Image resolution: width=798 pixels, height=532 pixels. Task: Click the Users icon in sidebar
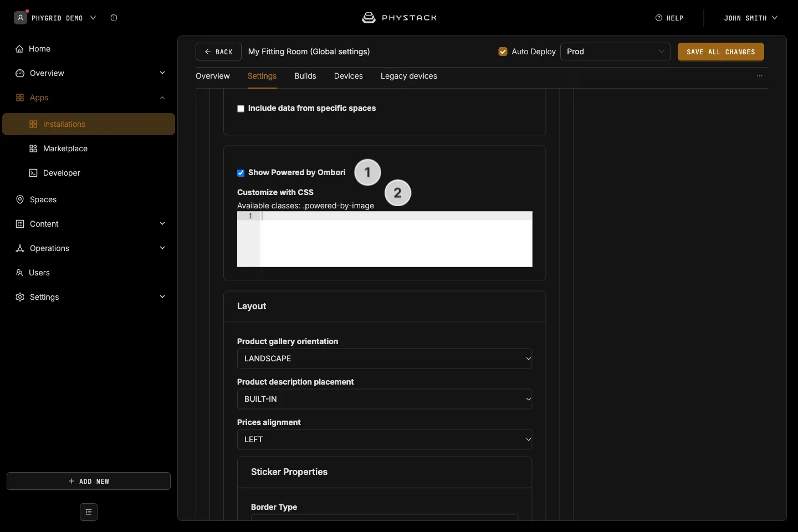click(x=19, y=273)
